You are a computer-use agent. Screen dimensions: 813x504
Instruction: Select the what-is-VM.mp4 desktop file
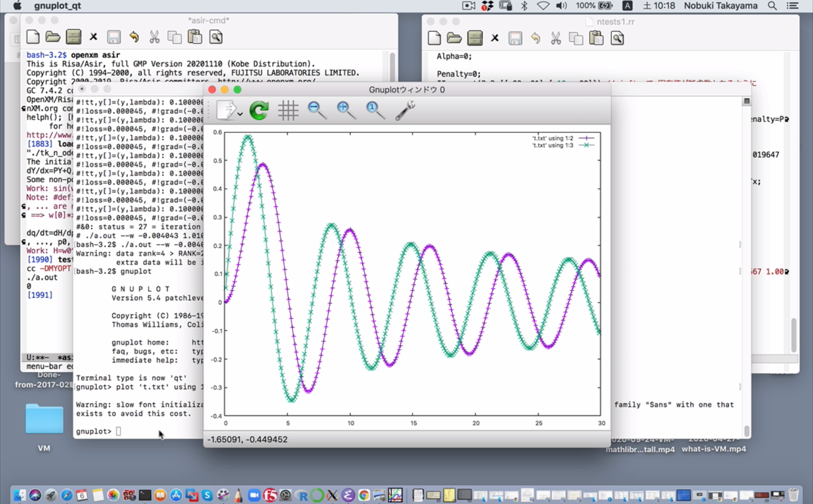pos(714,449)
